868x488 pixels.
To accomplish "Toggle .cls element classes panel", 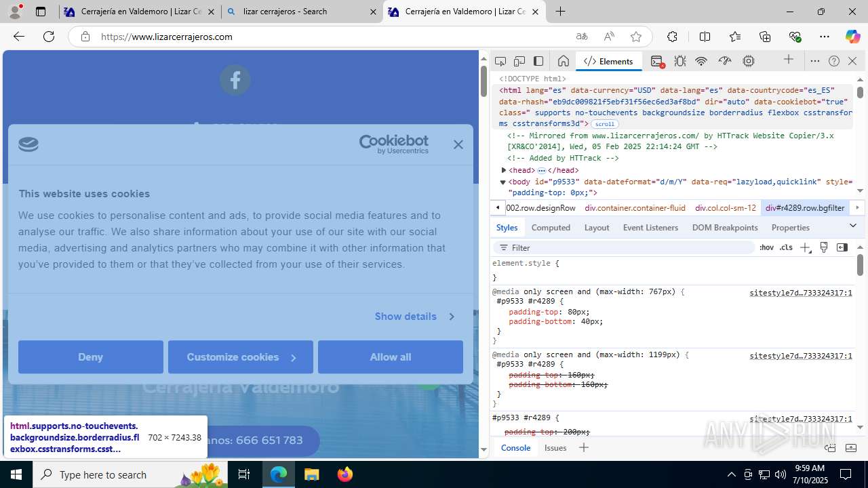I will pos(786,247).
